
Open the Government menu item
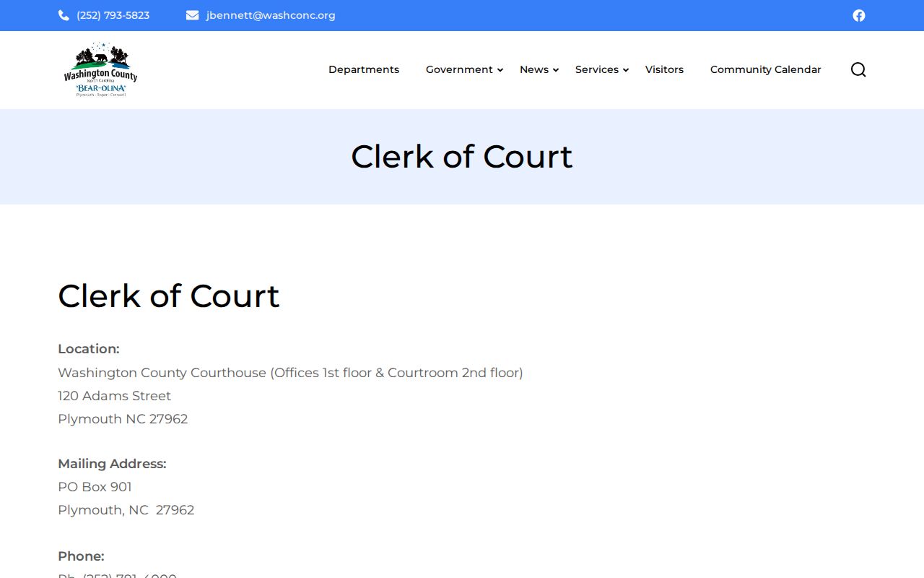point(459,69)
